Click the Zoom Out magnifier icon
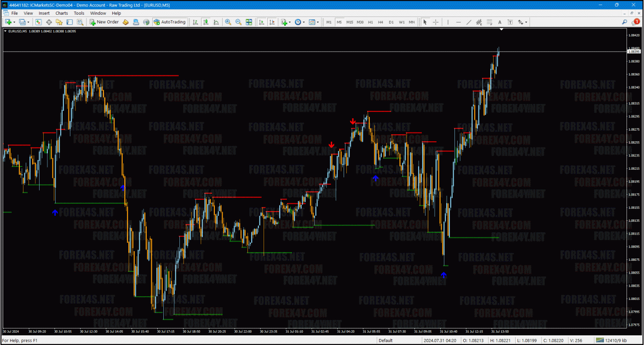Image resolution: width=644 pixels, height=345 pixels. click(x=238, y=22)
